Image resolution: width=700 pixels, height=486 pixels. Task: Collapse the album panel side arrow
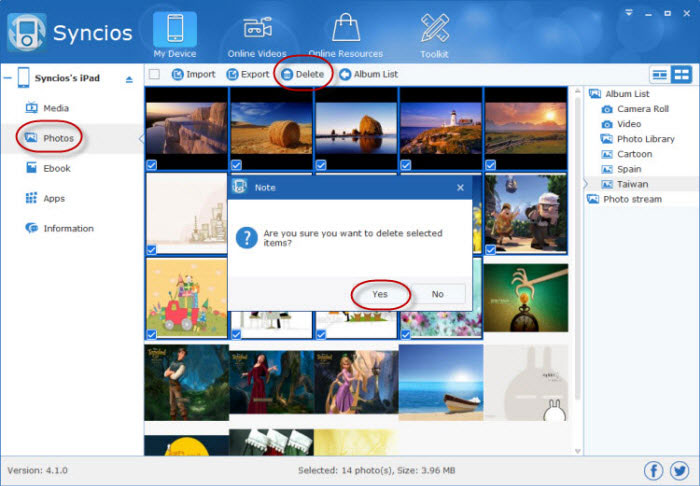[586, 184]
